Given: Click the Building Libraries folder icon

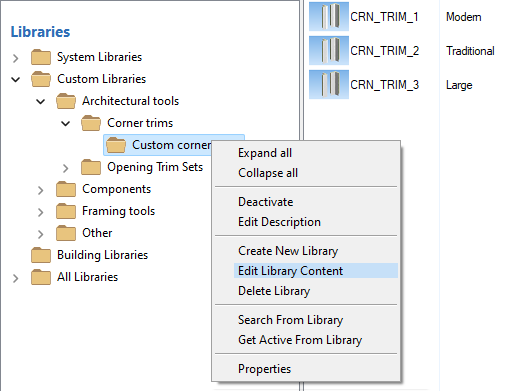Looking at the screenshot, I should point(41,255).
